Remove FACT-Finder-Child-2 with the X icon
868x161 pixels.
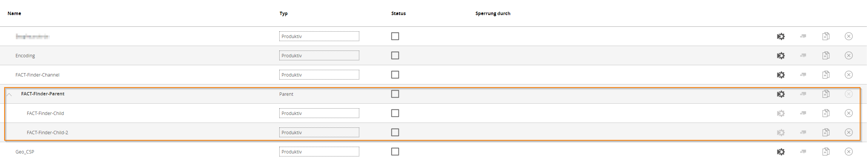(849, 132)
